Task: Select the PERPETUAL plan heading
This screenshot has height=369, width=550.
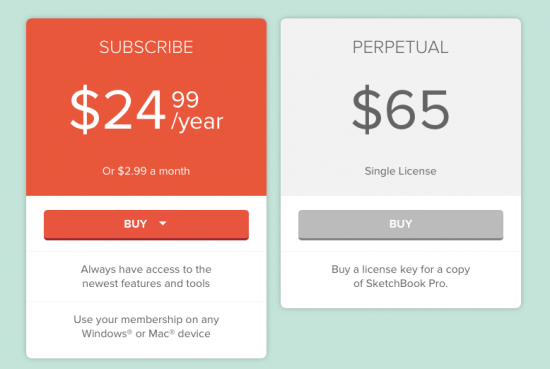Action: 401,47
